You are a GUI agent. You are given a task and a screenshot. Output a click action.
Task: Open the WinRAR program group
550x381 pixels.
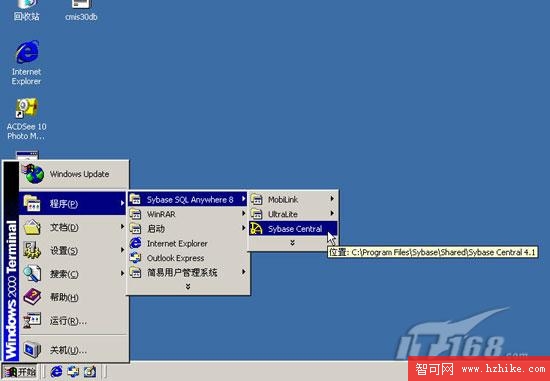click(188, 214)
